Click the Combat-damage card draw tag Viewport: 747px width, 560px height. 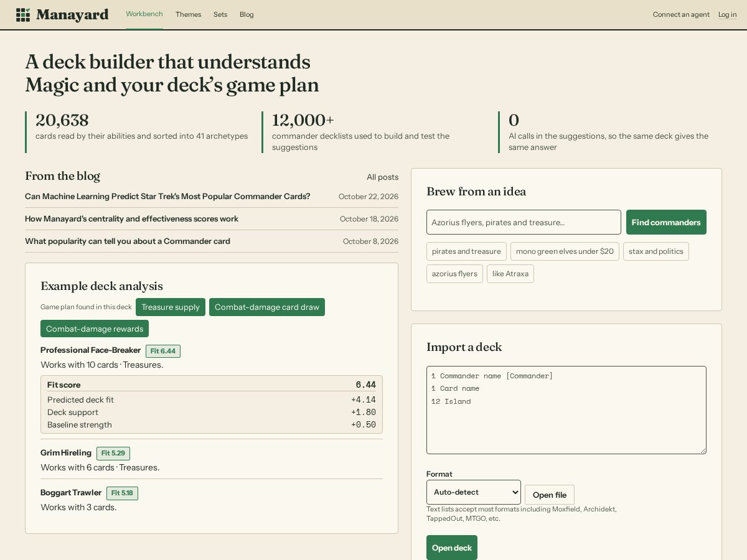[267, 307]
